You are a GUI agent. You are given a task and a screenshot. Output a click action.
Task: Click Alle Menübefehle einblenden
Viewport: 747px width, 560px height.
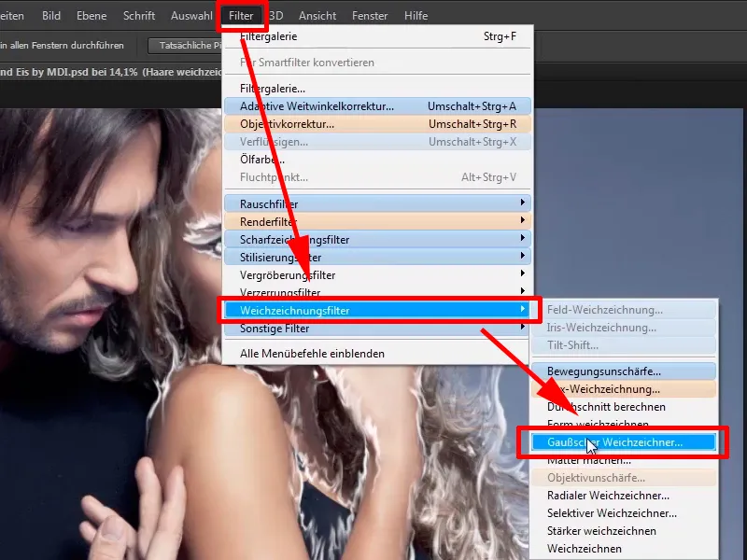point(377,354)
